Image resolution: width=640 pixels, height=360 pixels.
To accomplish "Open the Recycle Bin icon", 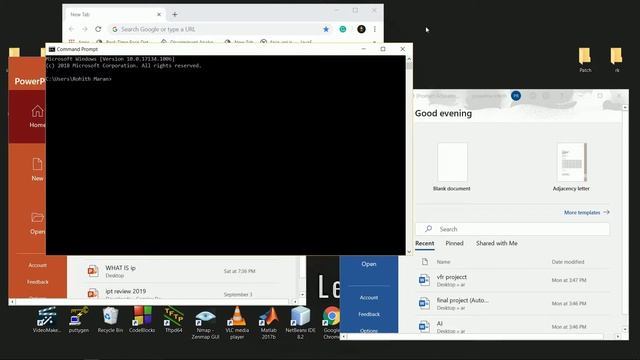I will (x=110, y=320).
